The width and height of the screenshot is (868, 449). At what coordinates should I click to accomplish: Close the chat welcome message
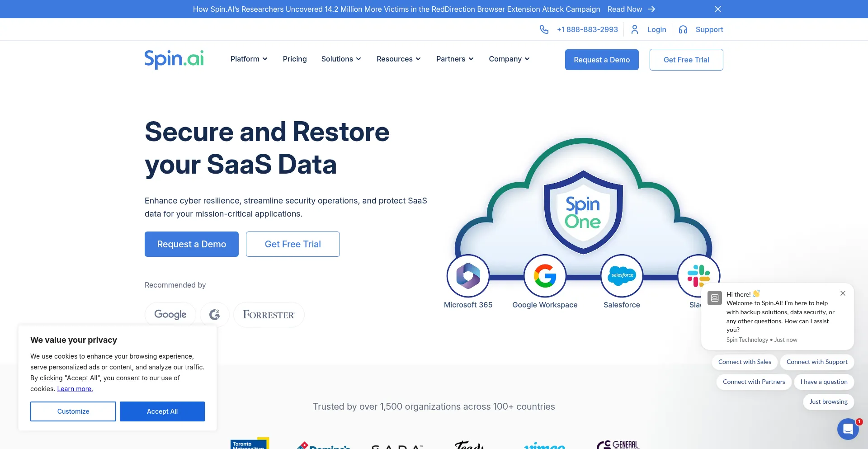pyautogui.click(x=843, y=293)
